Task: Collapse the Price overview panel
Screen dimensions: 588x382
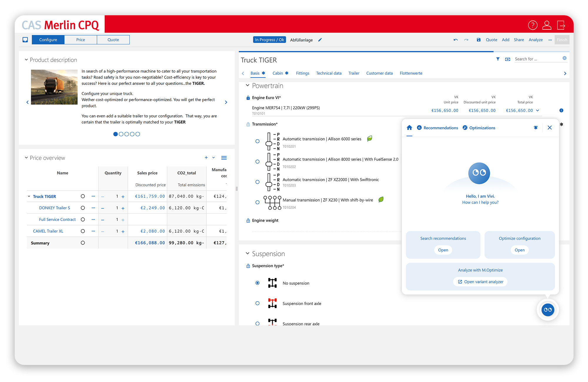Action: [26, 158]
